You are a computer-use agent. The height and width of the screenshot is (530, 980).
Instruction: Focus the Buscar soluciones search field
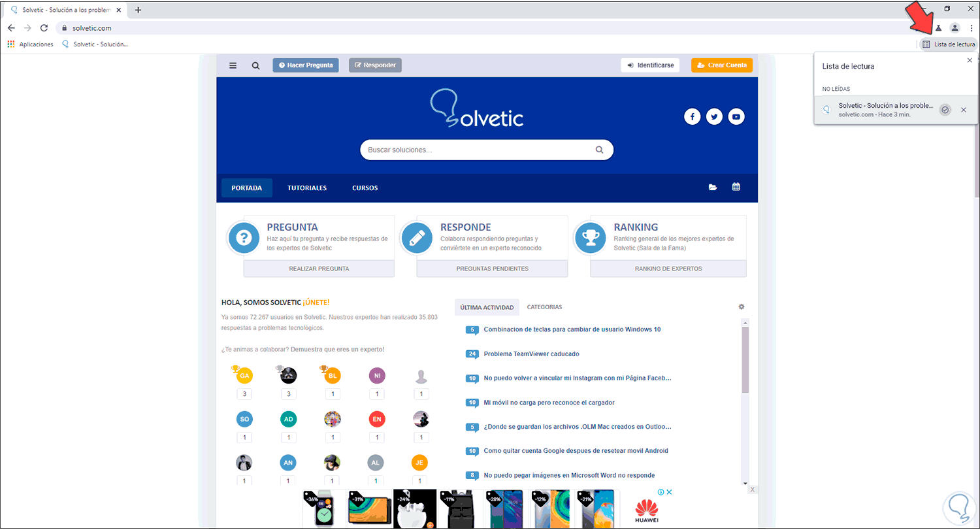click(x=487, y=150)
